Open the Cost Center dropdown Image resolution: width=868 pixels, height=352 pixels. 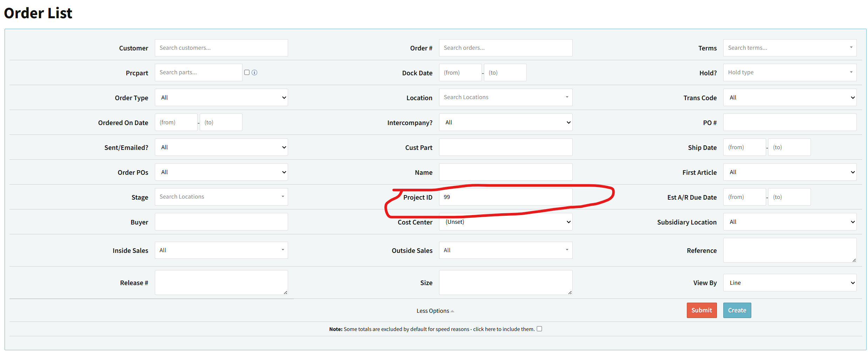505,222
